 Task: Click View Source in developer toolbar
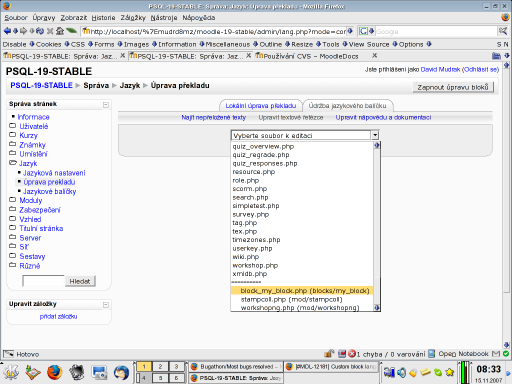369,44
